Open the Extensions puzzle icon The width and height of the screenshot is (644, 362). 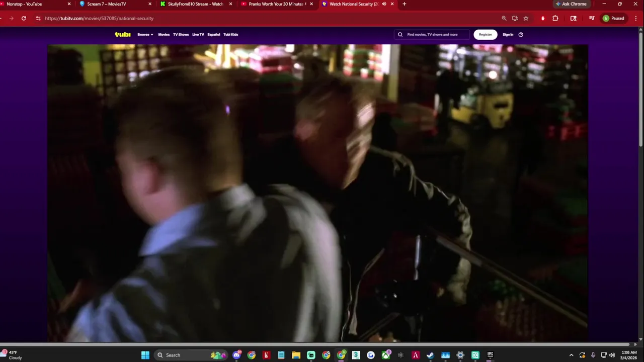[555, 18]
